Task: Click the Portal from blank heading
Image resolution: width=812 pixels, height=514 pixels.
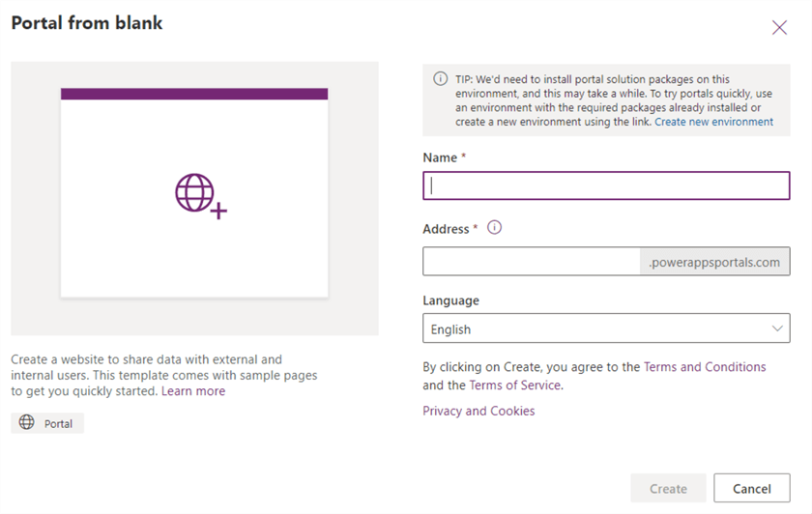Action: pyautogui.click(x=87, y=23)
